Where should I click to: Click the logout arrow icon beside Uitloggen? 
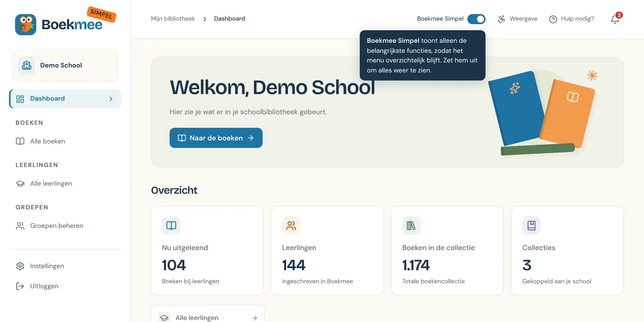point(20,286)
